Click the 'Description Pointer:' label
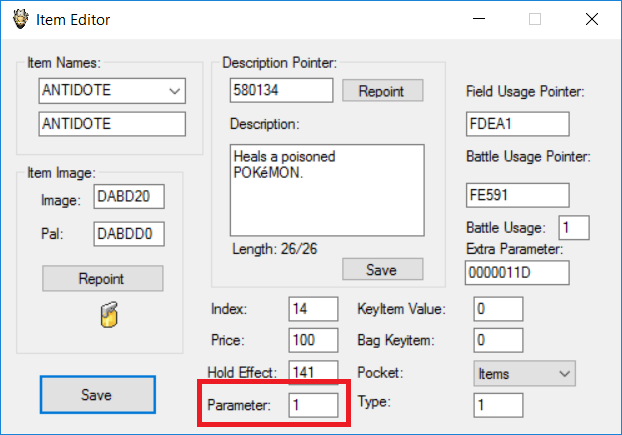Image resolution: width=622 pixels, height=435 pixels. (x=280, y=63)
